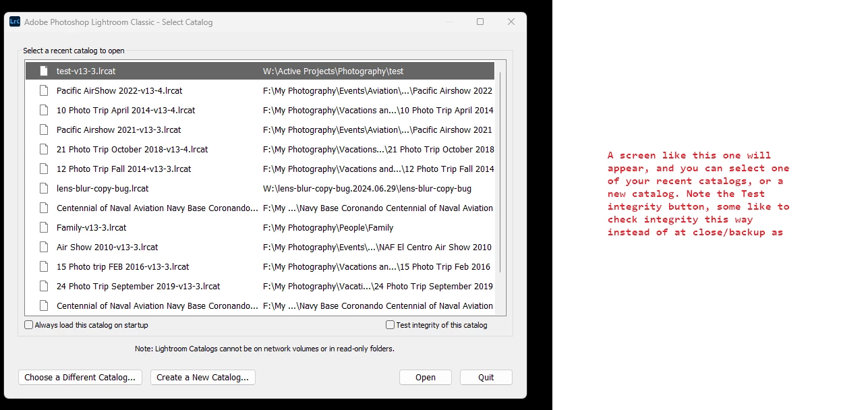Enable Always load this catalog on startup
Image resolution: width=868 pixels, height=410 pixels.
point(28,324)
